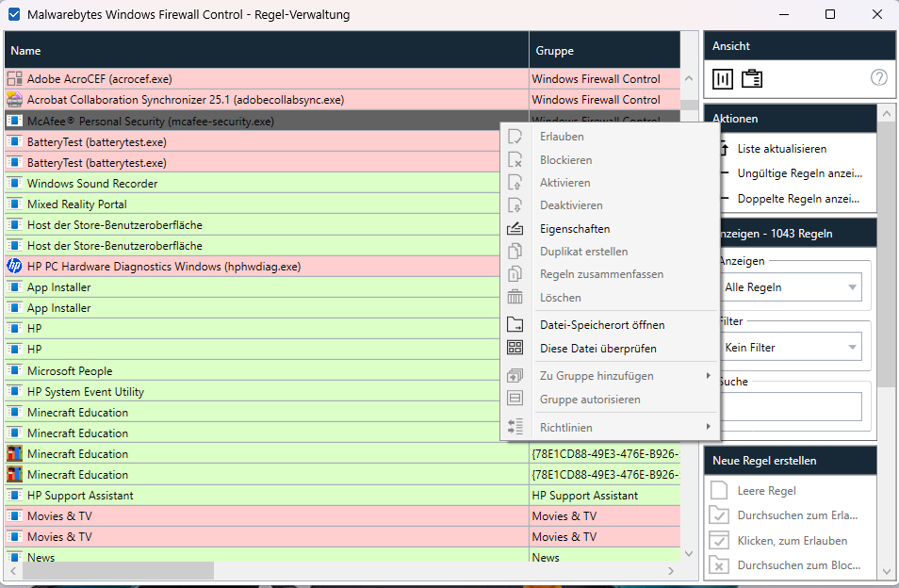Open the help question mark icon
The width and height of the screenshot is (899, 588).
pos(878,77)
